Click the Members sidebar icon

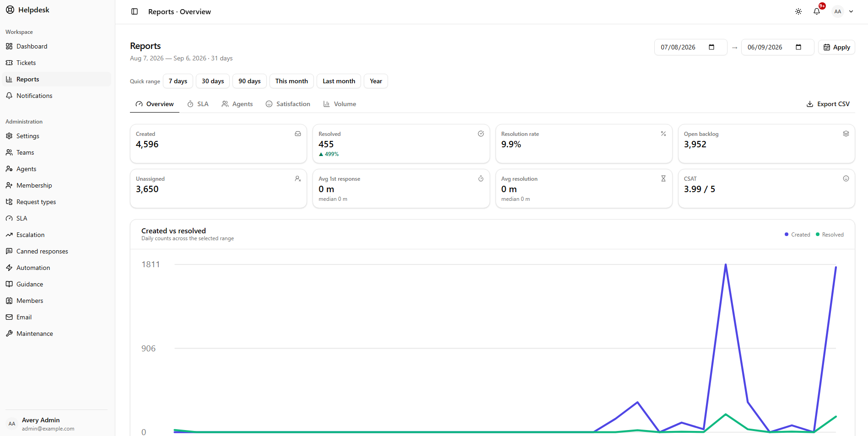9,301
